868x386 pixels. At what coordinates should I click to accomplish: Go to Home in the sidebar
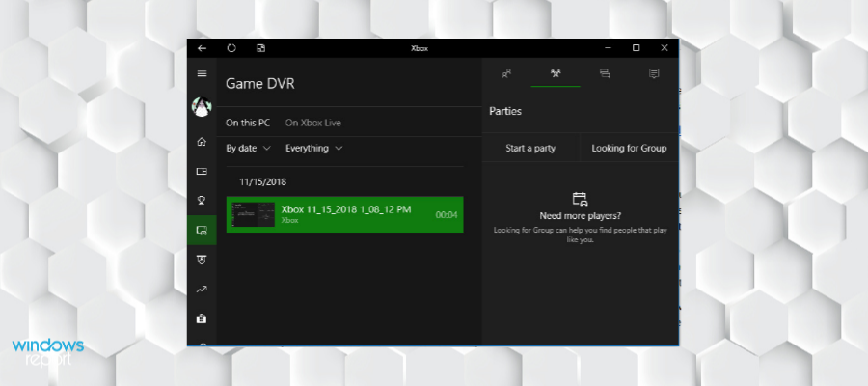pyautogui.click(x=203, y=142)
